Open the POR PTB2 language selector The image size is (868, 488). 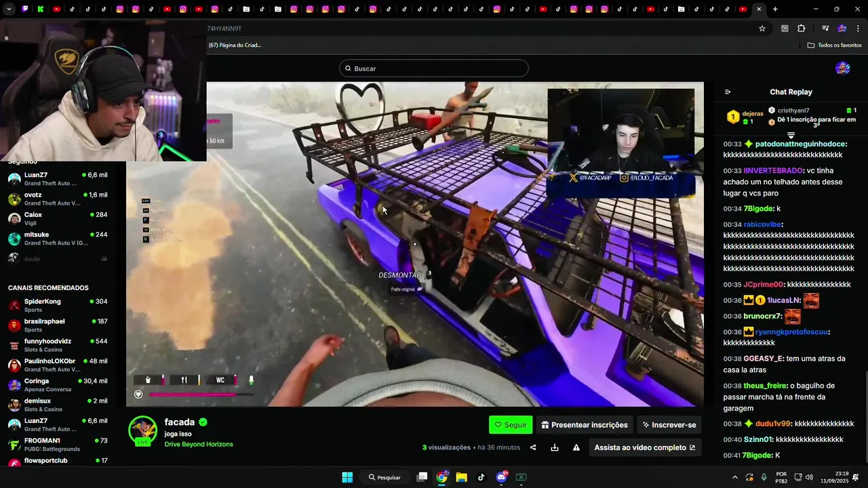[x=781, y=477]
